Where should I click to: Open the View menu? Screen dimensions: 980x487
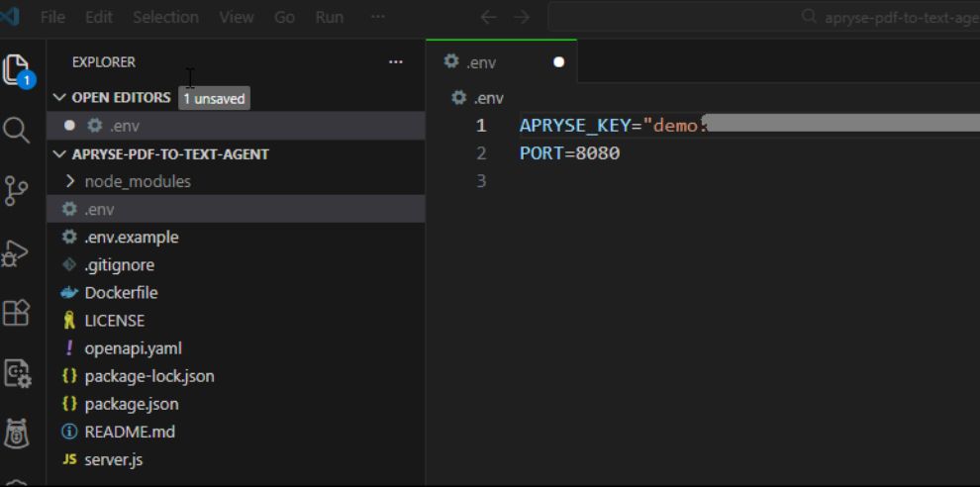[237, 17]
